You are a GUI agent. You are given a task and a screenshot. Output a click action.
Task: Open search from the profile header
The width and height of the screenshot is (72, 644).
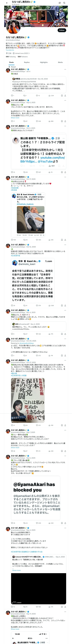tap(64, 3)
